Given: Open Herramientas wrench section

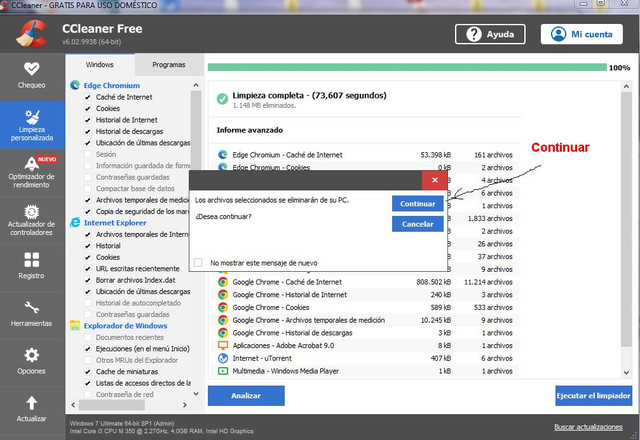Looking at the screenshot, I should point(31,313).
